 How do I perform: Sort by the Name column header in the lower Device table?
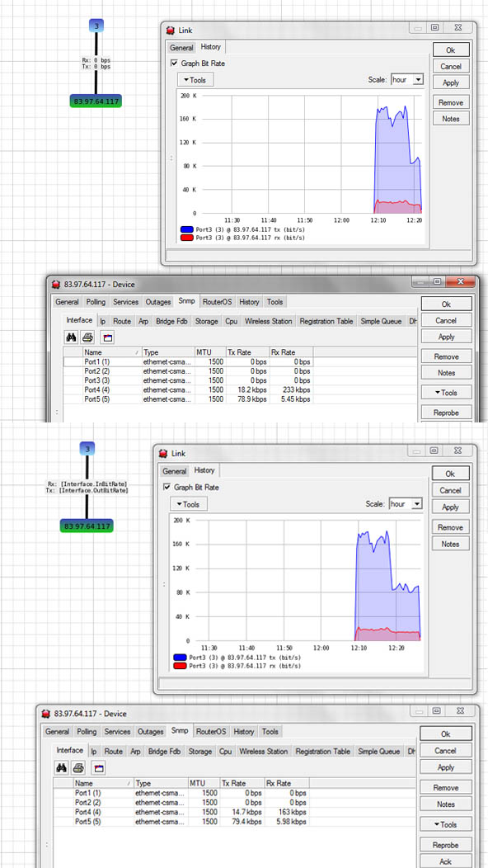[x=104, y=783]
